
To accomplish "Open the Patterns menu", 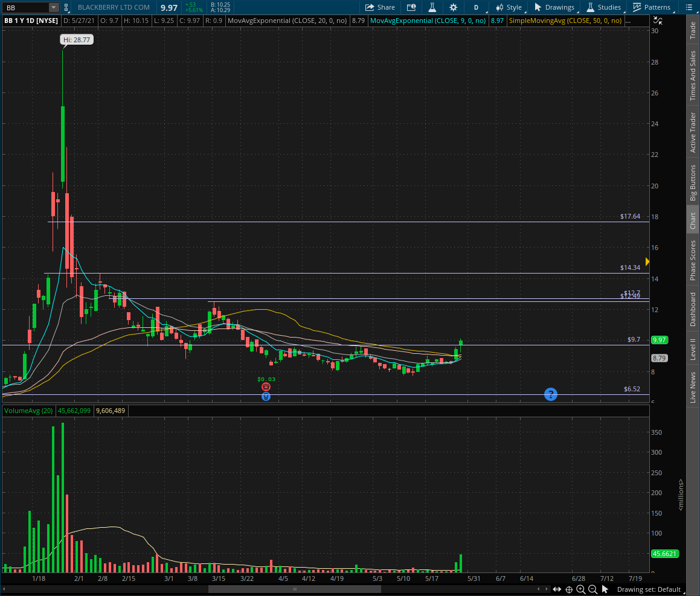I will (652, 7).
